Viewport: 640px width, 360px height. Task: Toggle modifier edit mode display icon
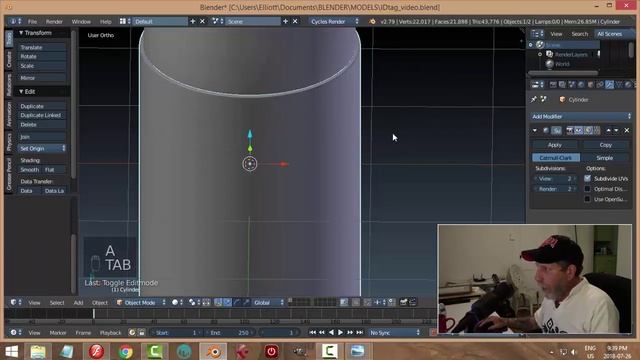pos(588,130)
